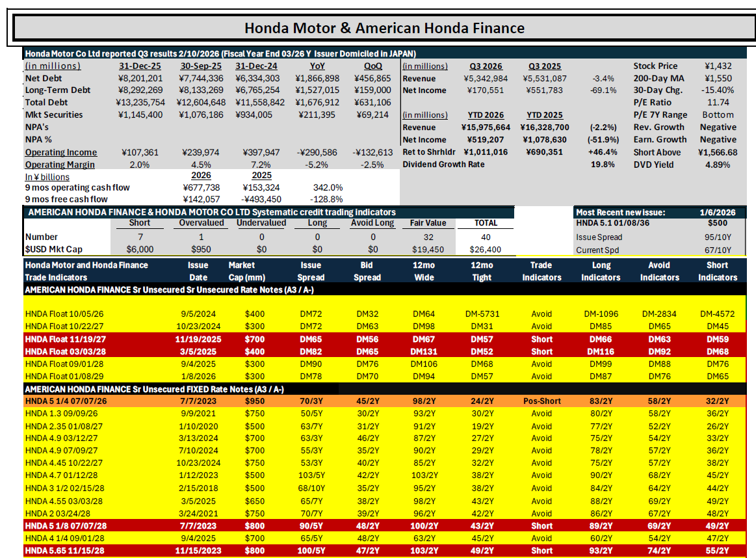Select the Q3 2026 column header
756x558 pixels.
click(486, 66)
